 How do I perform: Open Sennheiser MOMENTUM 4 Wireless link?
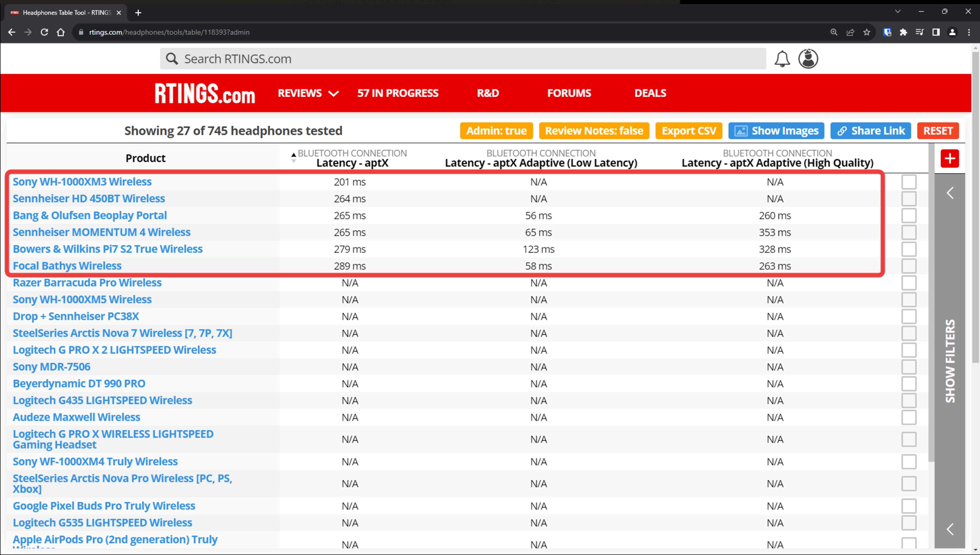(x=102, y=232)
